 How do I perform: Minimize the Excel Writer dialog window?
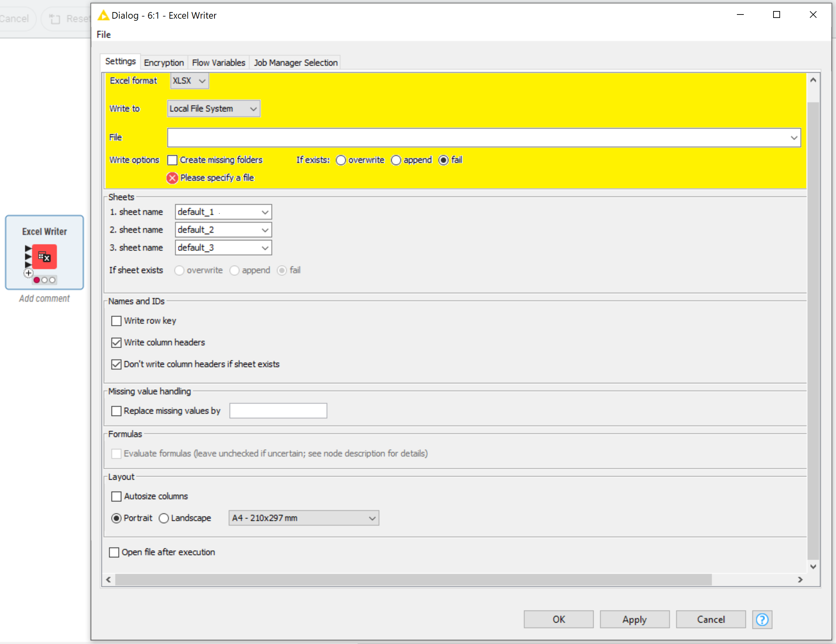click(740, 15)
